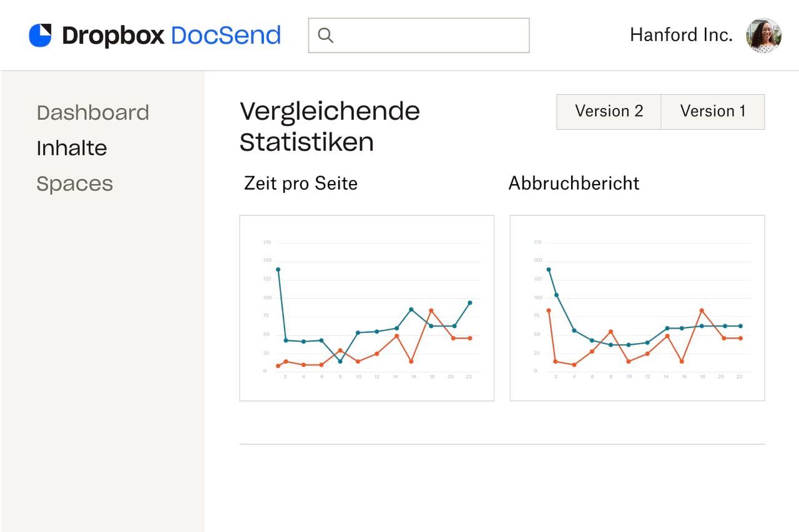Click the Dropbox logo icon
The image size is (799, 532).
click(40, 35)
